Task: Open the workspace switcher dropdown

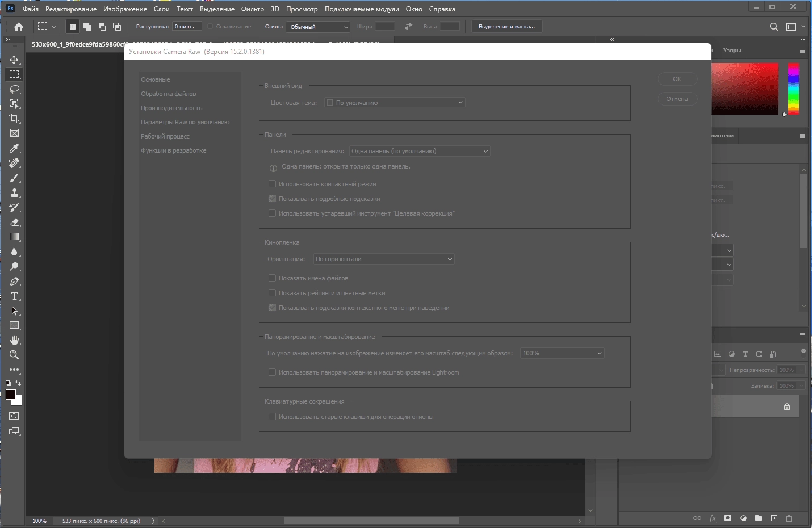Action: point(795,27)
